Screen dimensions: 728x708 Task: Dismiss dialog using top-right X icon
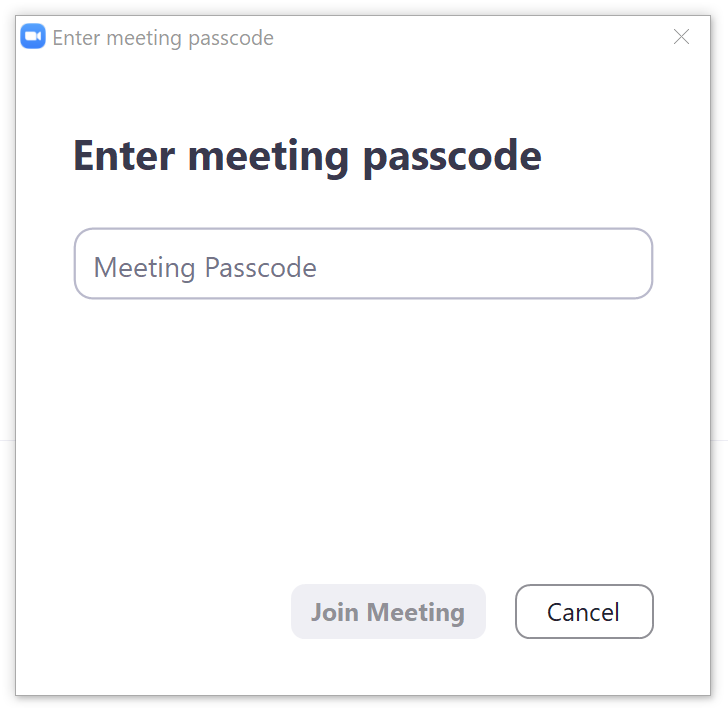pyautogui.click(x=681, y=37)
